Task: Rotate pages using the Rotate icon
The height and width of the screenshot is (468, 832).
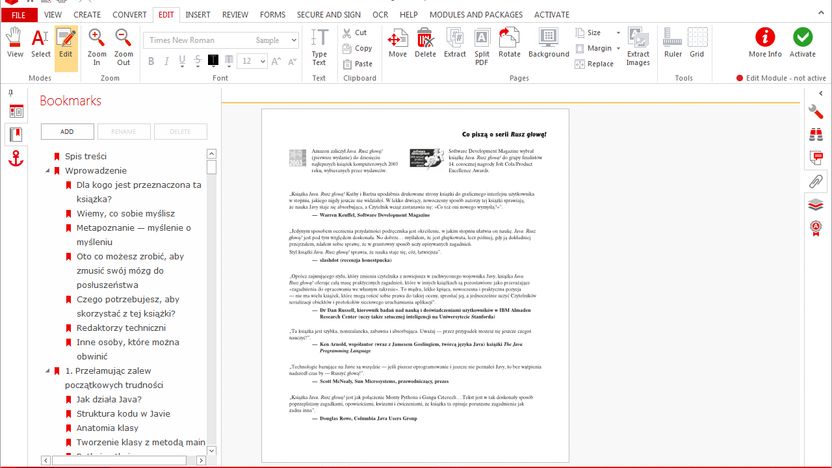Action: click(509, 42)
